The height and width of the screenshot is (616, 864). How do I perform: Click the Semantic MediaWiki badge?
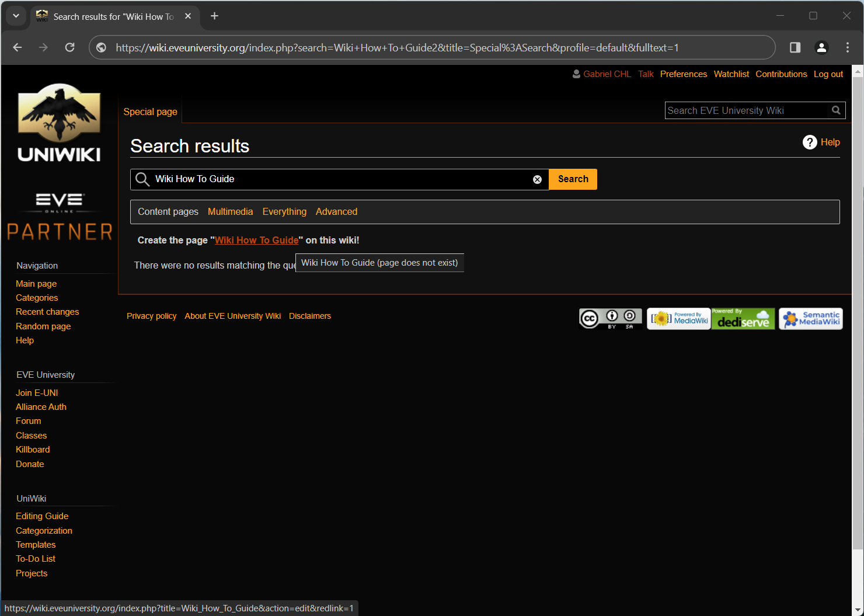(x=810, y=319)
